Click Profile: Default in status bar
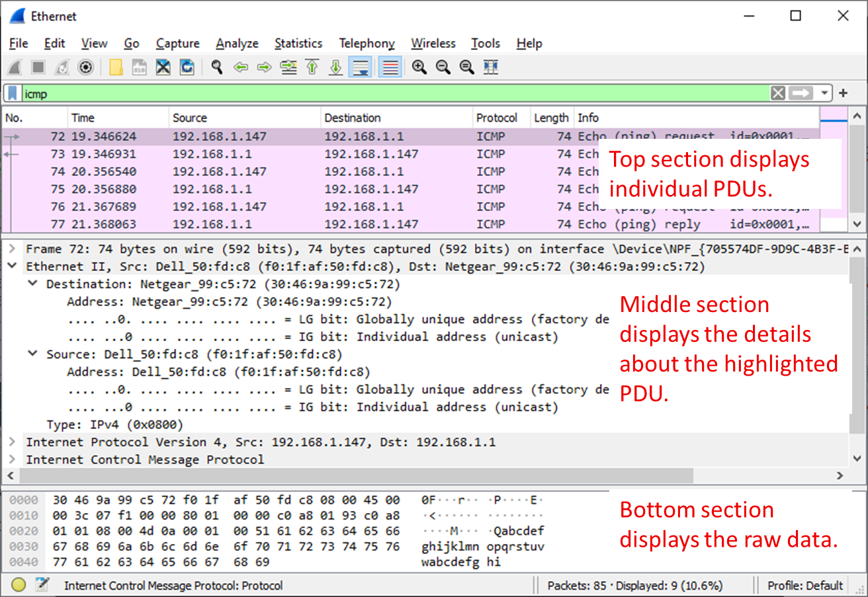868x597 pixels. pos(805,585)
